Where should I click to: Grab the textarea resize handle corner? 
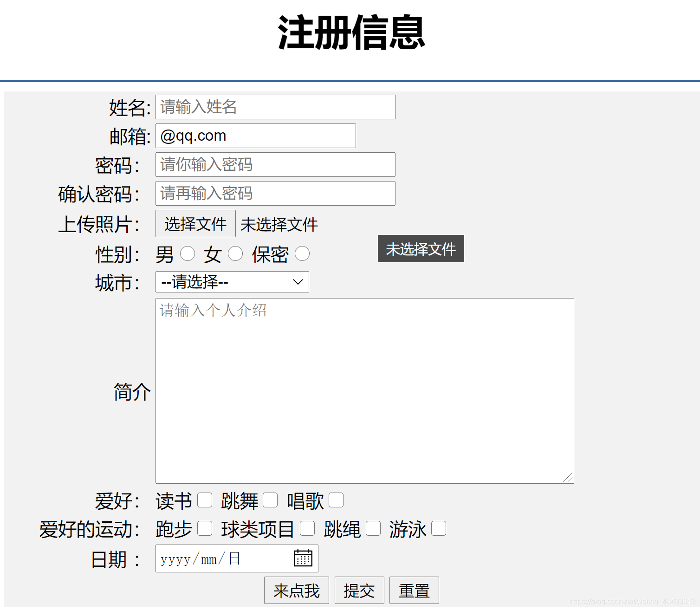(x=568, y=478)
